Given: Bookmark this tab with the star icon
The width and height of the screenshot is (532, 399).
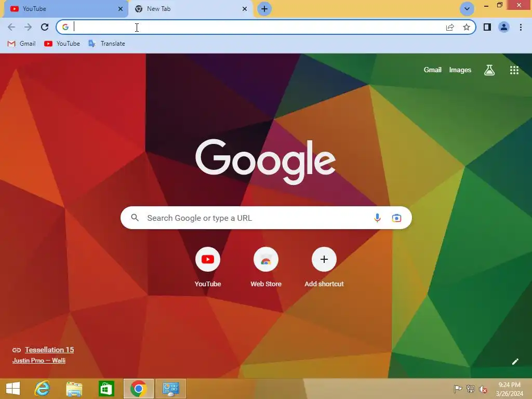Looking at the screenshot, I should [x=467, y=27].
